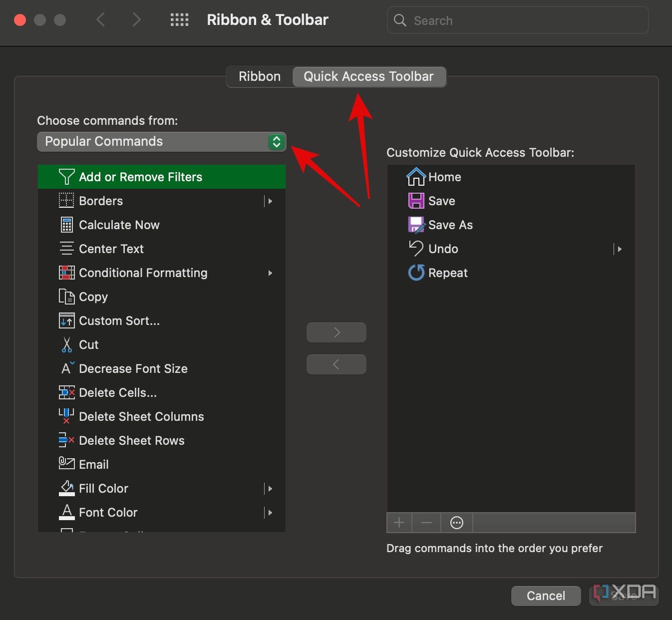Screen dimensions: 672x620
Task: Switch to the Ribbon tab
Action: pos(260,77)
